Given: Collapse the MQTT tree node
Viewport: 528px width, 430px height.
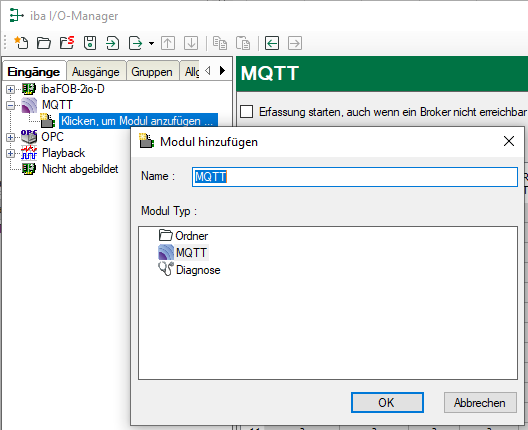Looking at the screenshot, I should (x=10, y=105).
